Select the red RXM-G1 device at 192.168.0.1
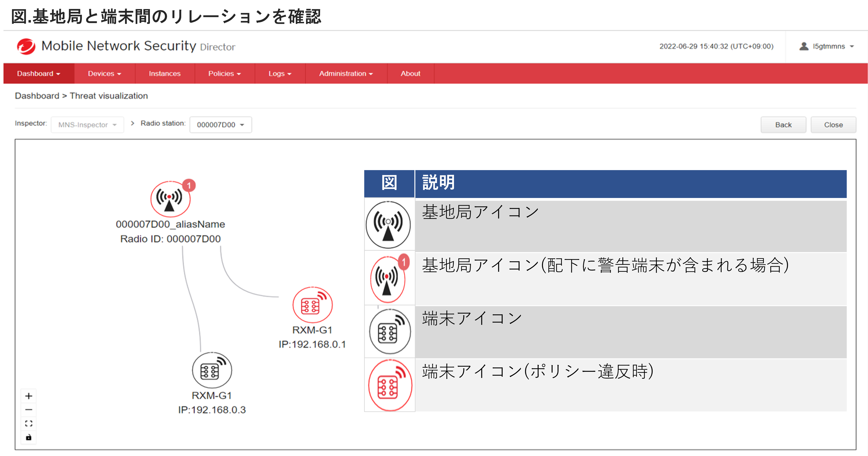 pos(312,305)
